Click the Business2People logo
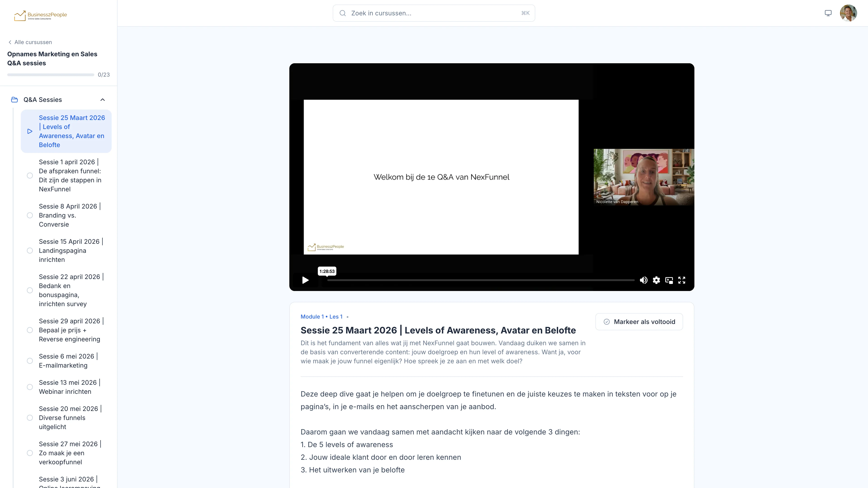 point(40,15)
